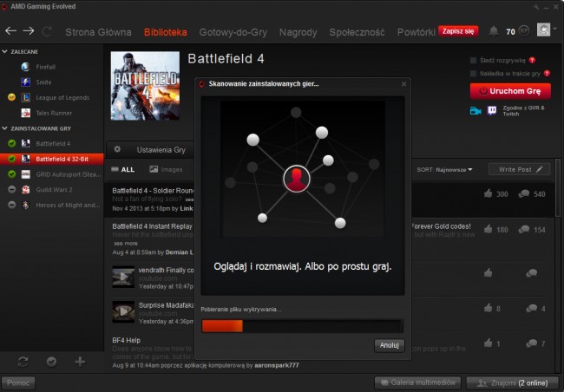564x392 pixels.
Task: Enable Nakładka w trakcie gry checkbox
Action: [x=474, y=74]
